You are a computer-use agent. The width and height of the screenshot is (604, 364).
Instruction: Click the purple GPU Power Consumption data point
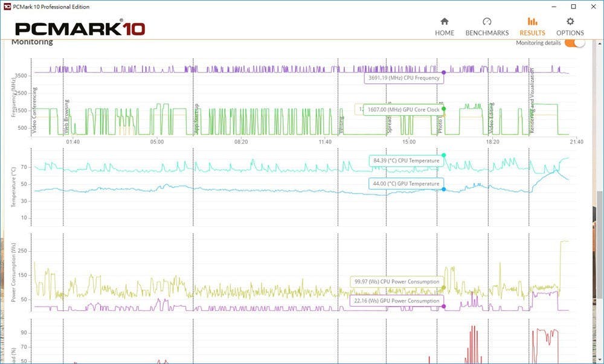444,306
